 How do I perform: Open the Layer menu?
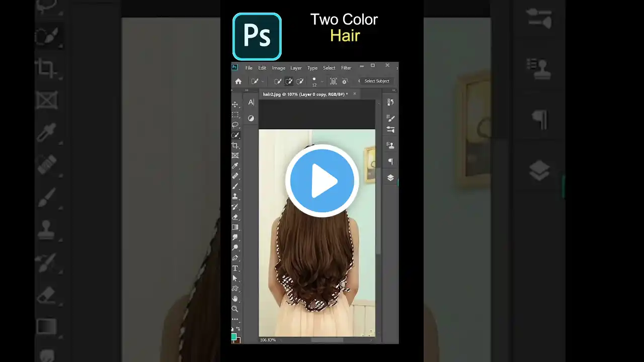[x=296, y=68]
